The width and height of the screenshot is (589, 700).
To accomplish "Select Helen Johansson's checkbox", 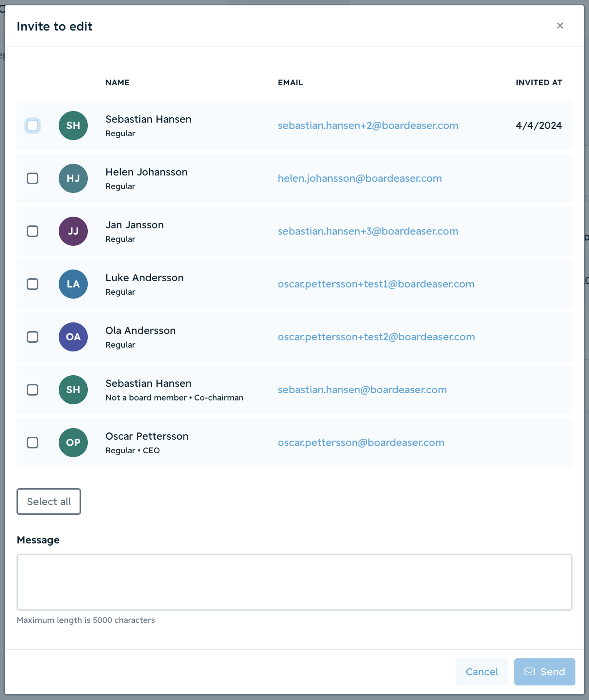I will [33, 178].
